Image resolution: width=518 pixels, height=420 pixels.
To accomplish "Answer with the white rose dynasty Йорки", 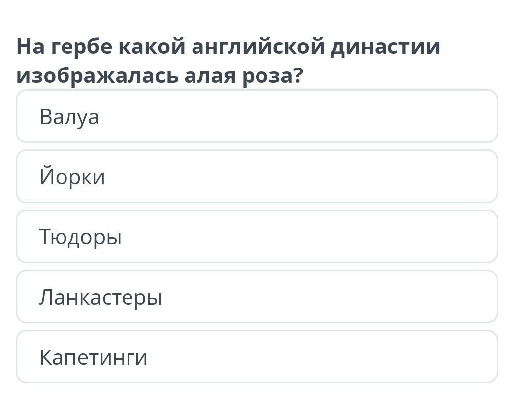I will (x=257, y=176).
